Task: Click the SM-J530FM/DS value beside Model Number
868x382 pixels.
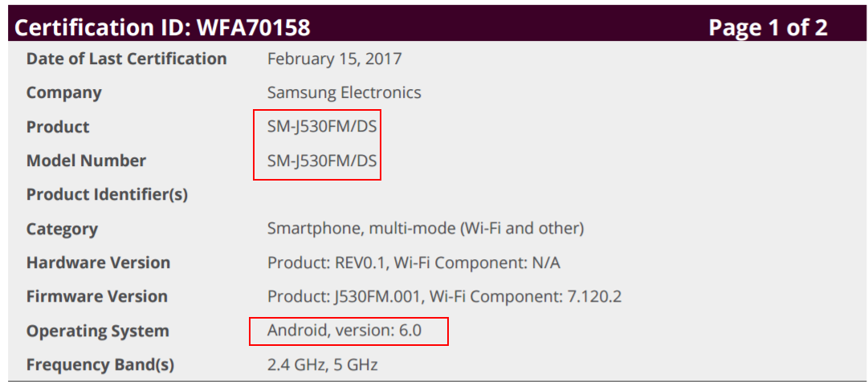Action: coord(322,161)
